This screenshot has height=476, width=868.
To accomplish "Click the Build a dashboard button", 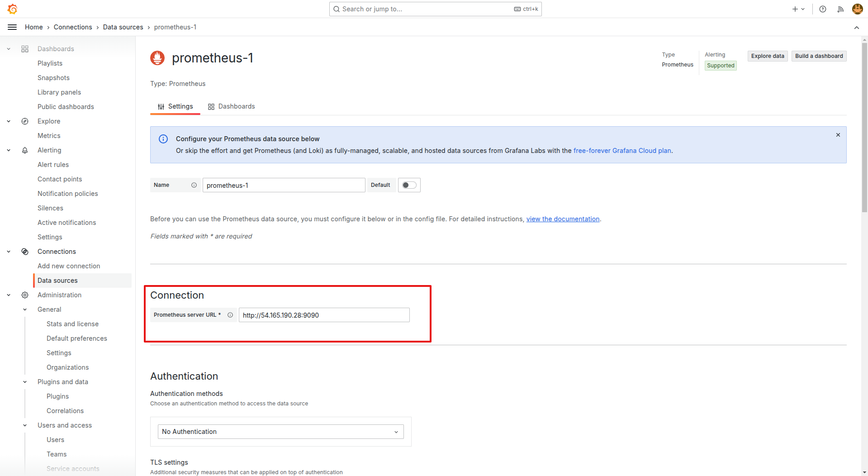I will (x=819, y=56).
